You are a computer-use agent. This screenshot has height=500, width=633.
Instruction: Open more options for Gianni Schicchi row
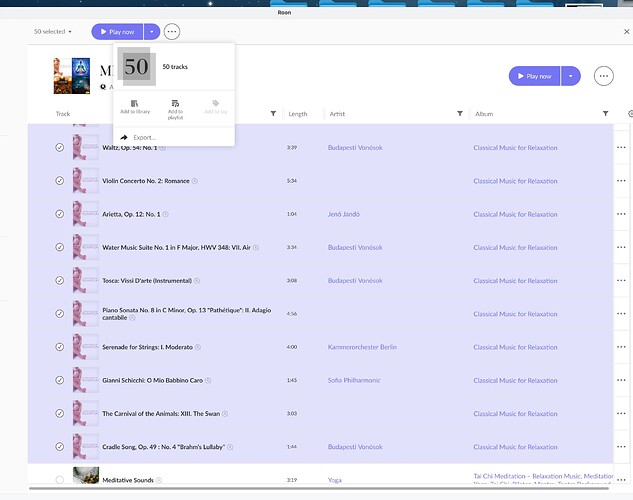(x=621, y=380)
